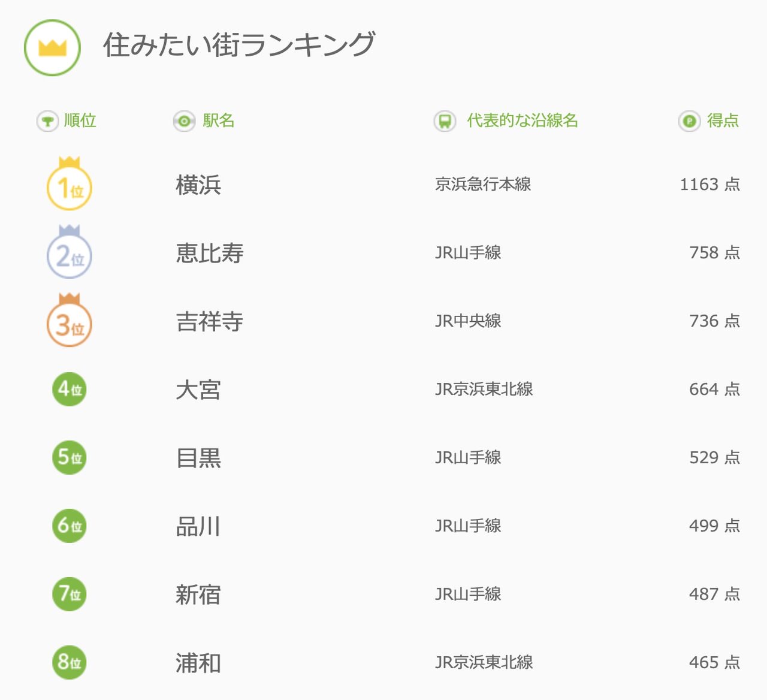Click the green 7位 rank badge

[x=70, y=594]
